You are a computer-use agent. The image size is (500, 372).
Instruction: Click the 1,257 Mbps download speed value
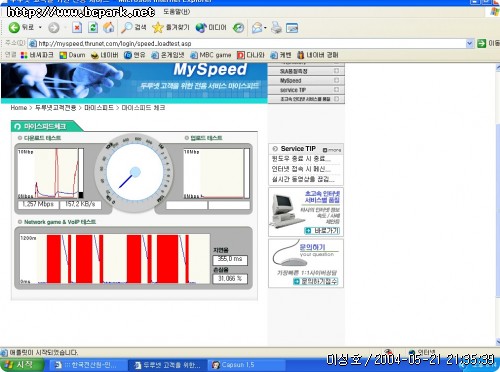(38, 204)
